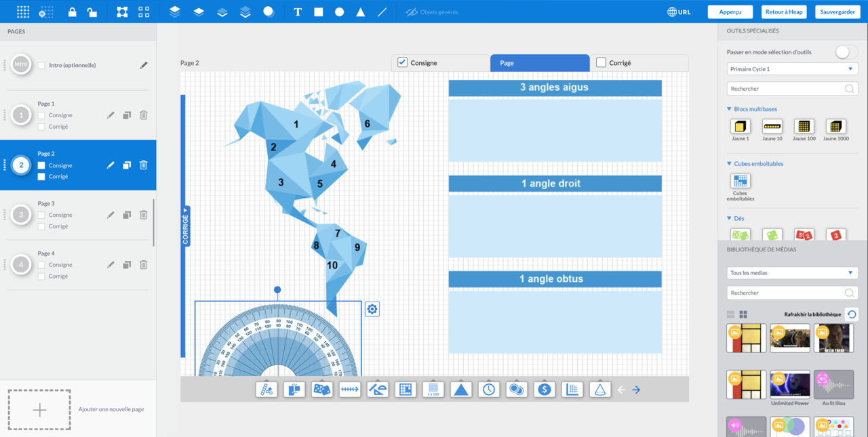Click the locked padlock icon

point(73,12)
